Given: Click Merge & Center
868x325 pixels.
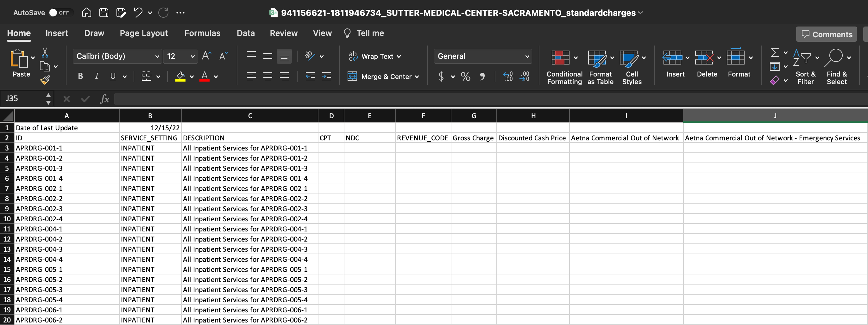Looking at the screenshot, I should (x=383, y=77).
